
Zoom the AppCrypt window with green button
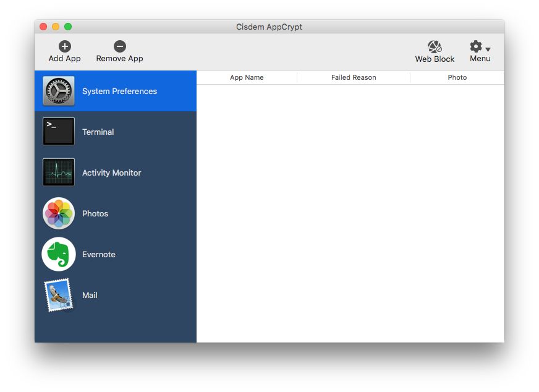[x=68, y=27]
